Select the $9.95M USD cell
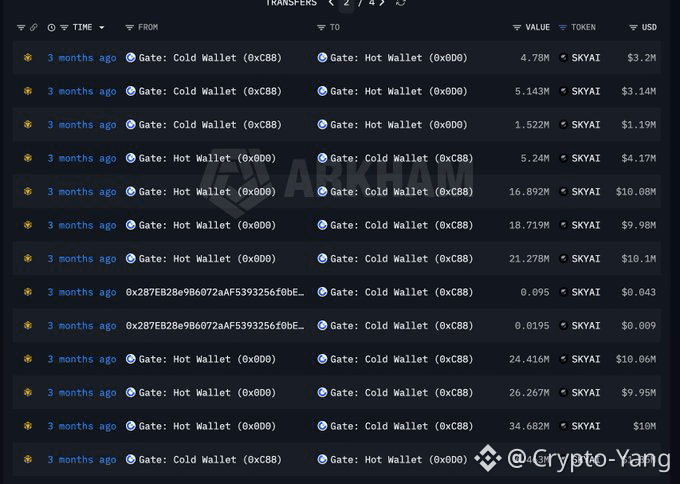680x484 pixels. coord(638,392)
